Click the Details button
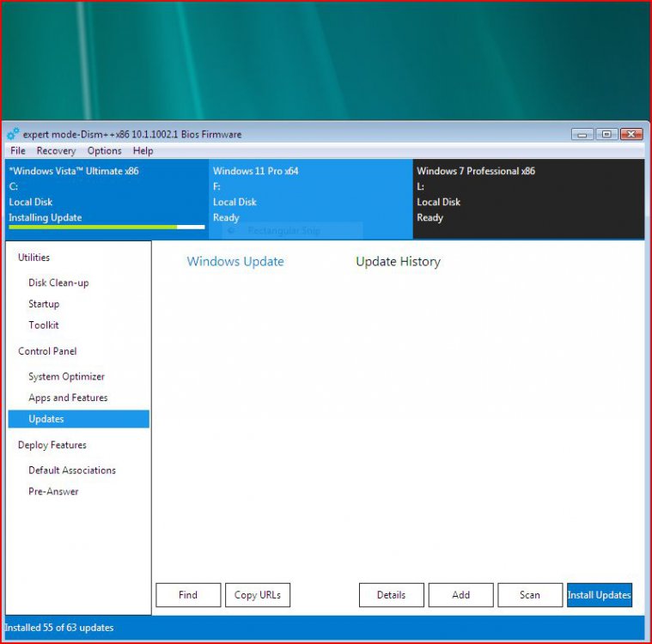Image resolution: width=652 pixels, height=644 pixels. pos(391,595)
